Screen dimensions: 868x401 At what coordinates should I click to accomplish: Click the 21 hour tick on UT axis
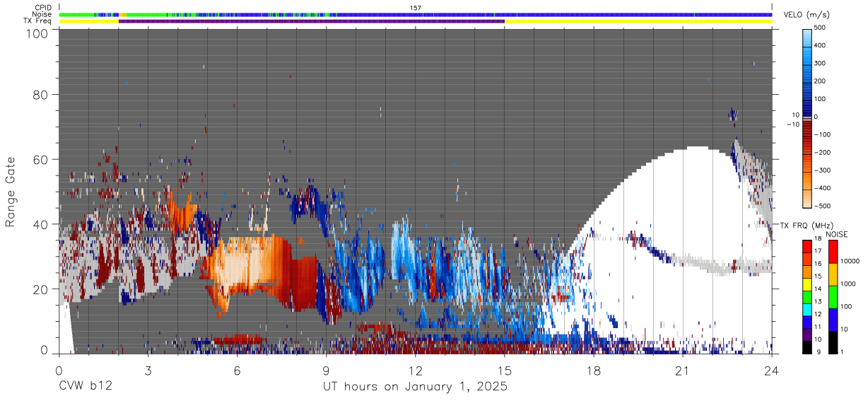pyautogui.click(x=683, y=371)
